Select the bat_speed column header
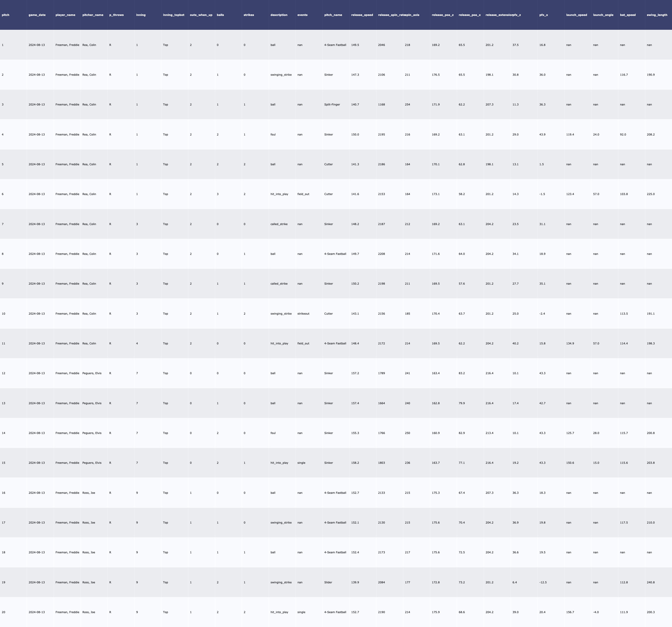 coord(627,15)
